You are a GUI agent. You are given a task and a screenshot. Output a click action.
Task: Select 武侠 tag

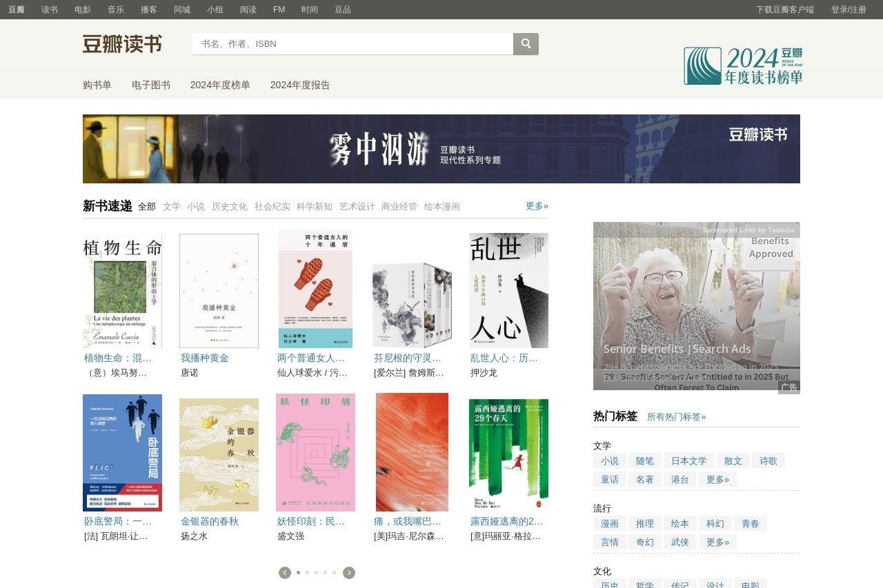pyautogui.click(x=680, y=542)
